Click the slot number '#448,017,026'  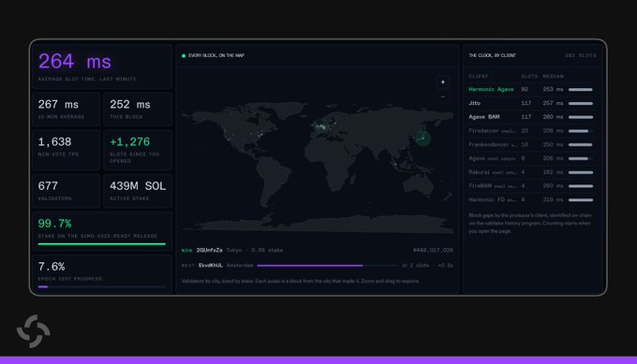pyautogui.click(x=433, y=250)
